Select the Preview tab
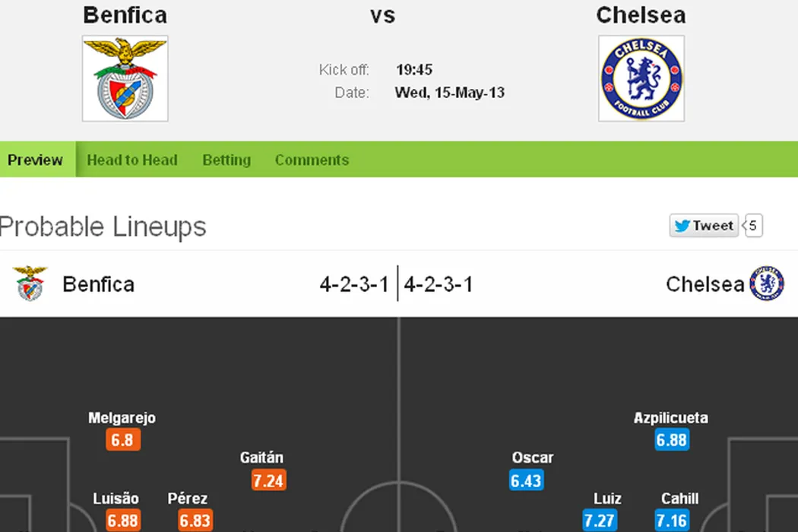Viewport: 798px width, 532px height. click(x=36, y=160)
